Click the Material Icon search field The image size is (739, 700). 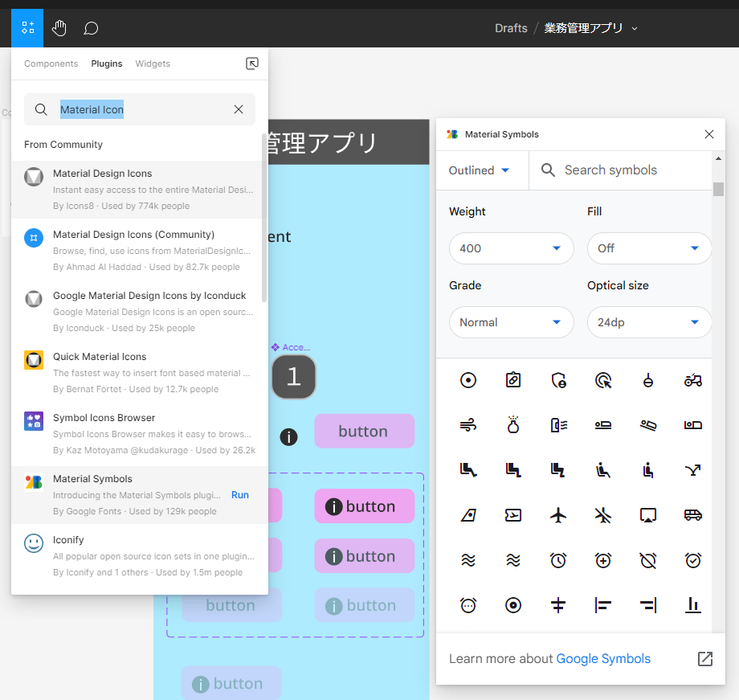pyautogui.click(x=140, y=109)
